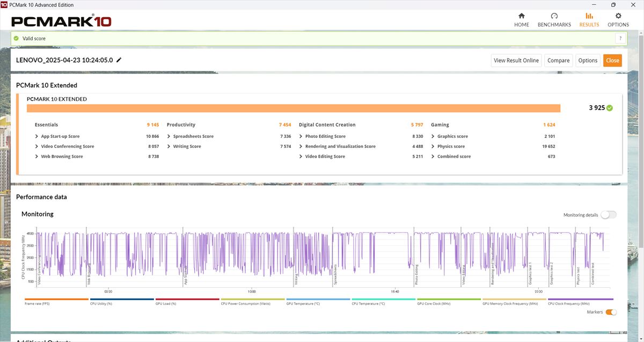Minimize the PCMark 10 window
The width and height of the screenshot is (644, 342).
(x=594, y=5)
